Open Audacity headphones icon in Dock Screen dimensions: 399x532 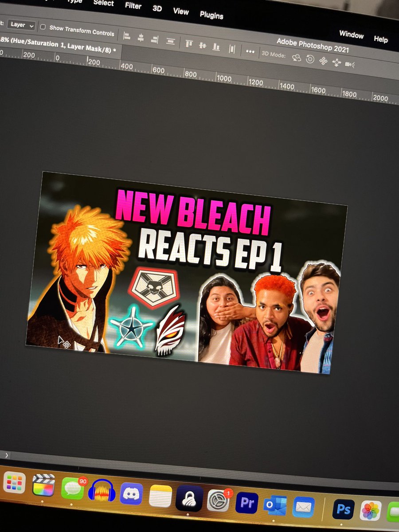102,491
